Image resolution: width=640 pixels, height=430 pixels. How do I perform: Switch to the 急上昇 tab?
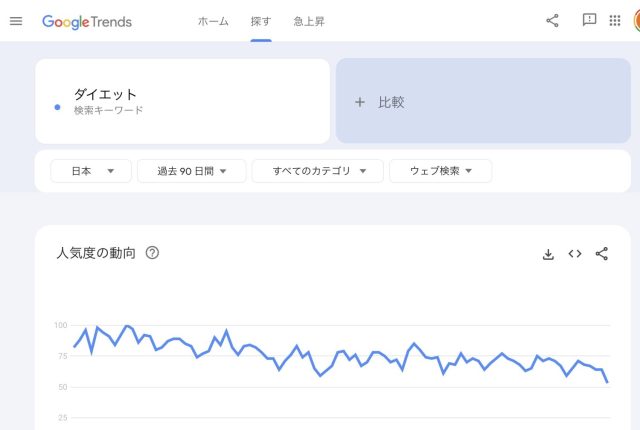tap(309, 21)
